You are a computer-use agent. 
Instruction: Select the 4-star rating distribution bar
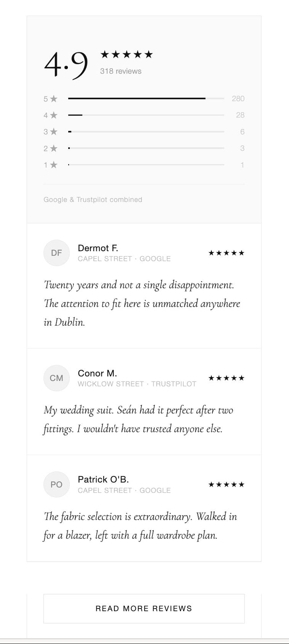pyautogui.click(x=146, y=115)
